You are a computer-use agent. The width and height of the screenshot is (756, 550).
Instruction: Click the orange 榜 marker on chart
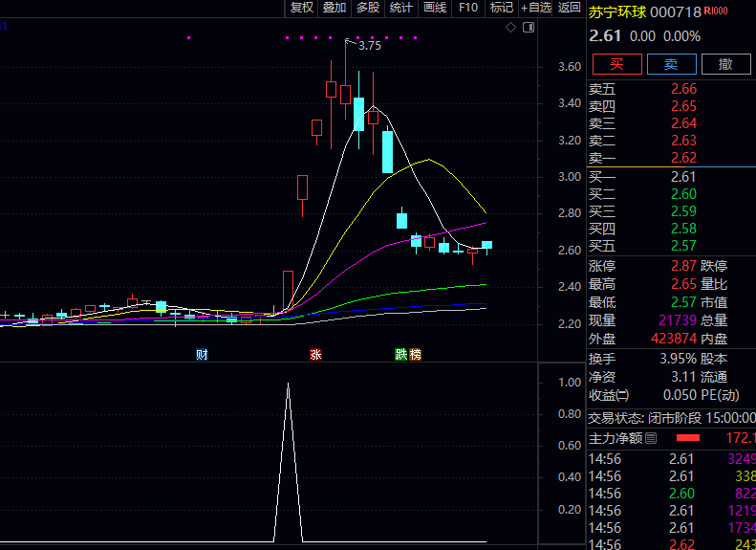pos(415,354)
